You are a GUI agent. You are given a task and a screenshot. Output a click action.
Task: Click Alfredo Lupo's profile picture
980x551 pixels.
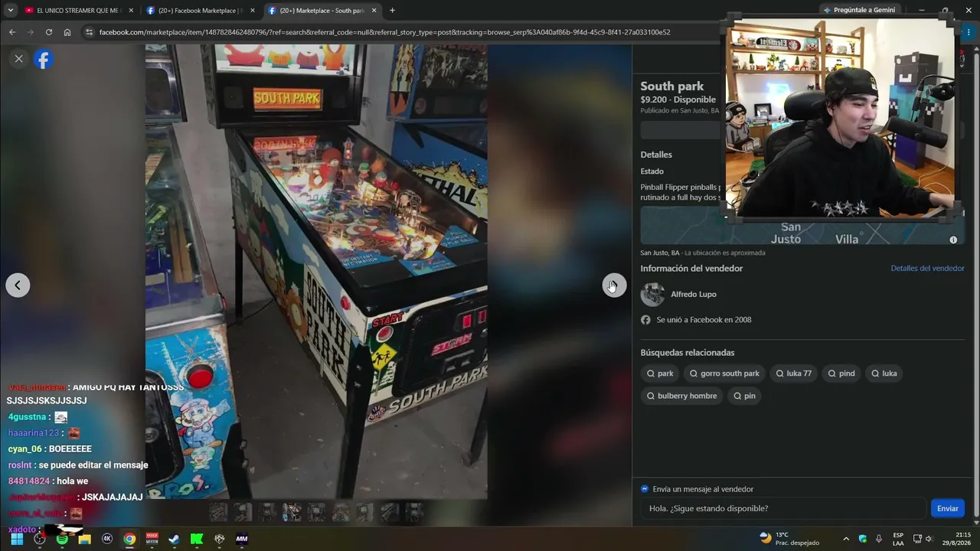(652, 295)
